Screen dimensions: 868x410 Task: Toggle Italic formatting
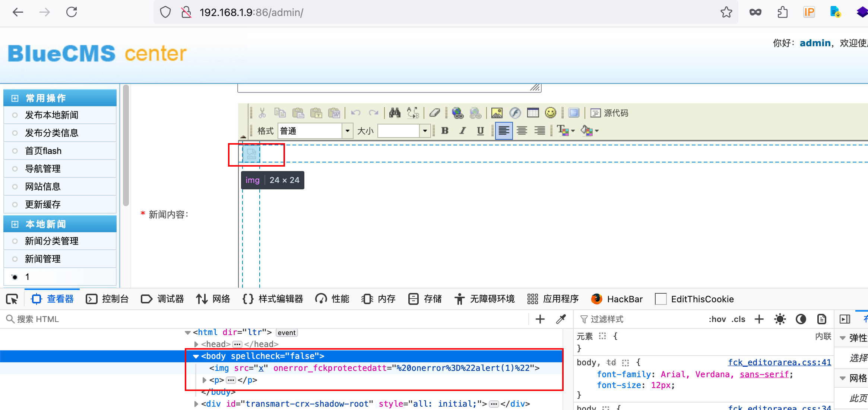click(463, 131)
